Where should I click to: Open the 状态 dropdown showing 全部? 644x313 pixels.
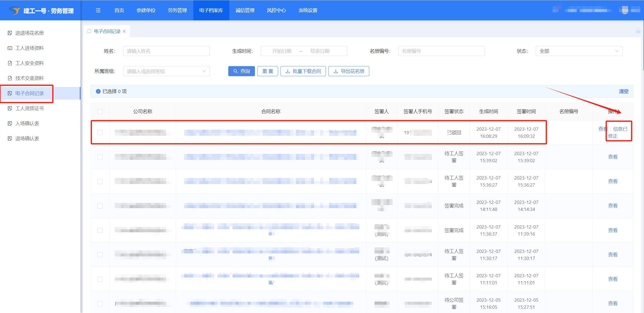[x=579, y=51]
